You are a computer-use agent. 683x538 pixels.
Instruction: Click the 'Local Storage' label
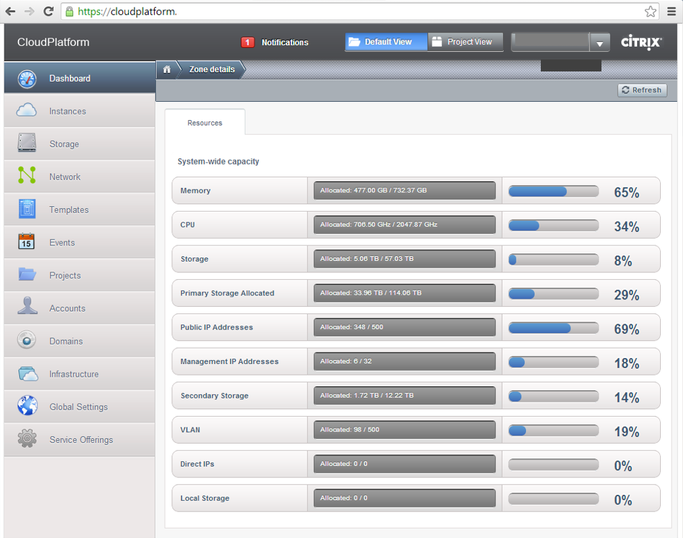coord(205,498)
